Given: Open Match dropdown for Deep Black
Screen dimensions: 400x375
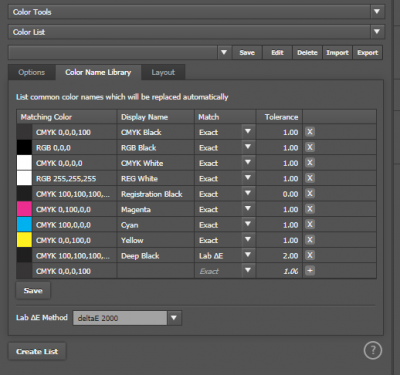Looking at the screenshot, I should click(x=248, y=255).
